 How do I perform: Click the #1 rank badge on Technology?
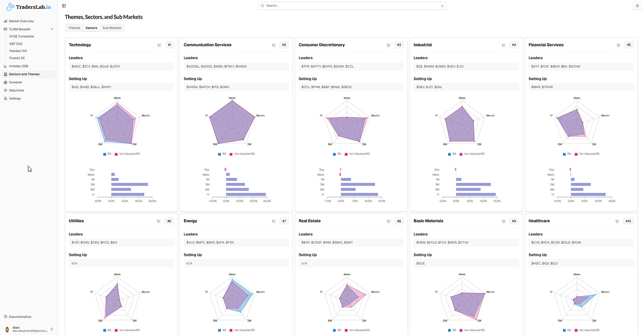[169, 45]
